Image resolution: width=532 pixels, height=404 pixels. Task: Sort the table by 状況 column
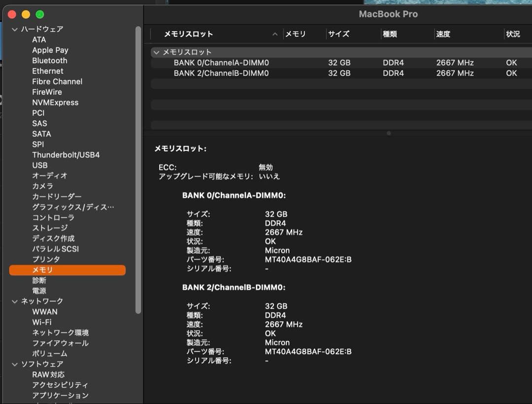tap(513, 34)
